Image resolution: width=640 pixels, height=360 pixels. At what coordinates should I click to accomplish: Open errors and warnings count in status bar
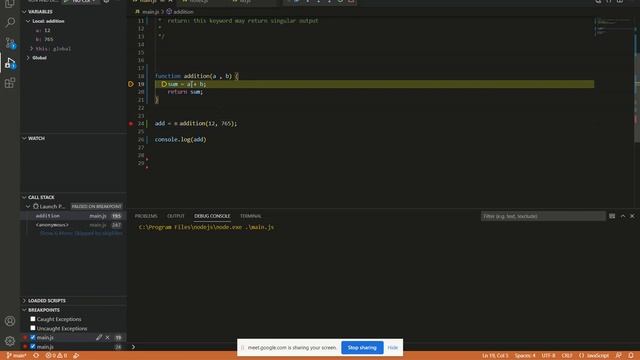coord(56,356)
